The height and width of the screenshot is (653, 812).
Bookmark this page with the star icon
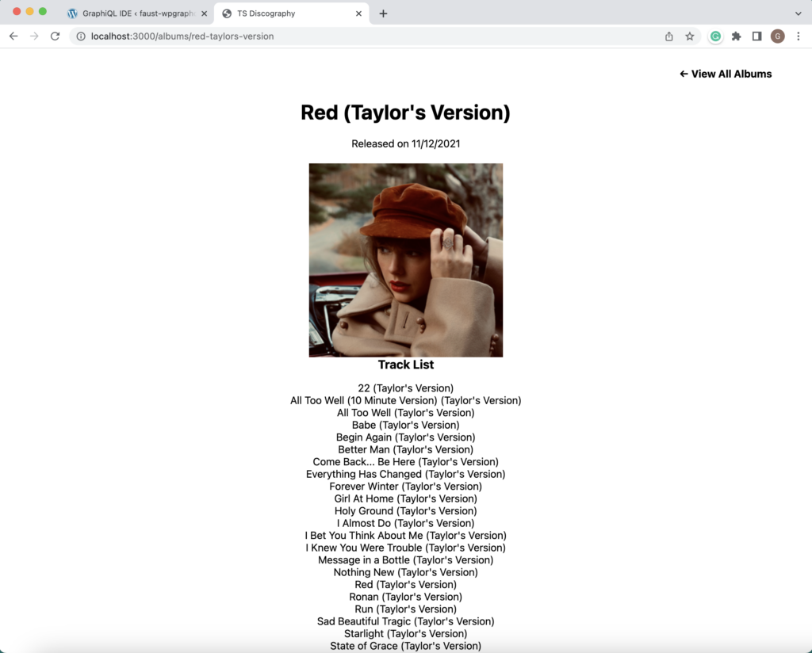(690, 36)
